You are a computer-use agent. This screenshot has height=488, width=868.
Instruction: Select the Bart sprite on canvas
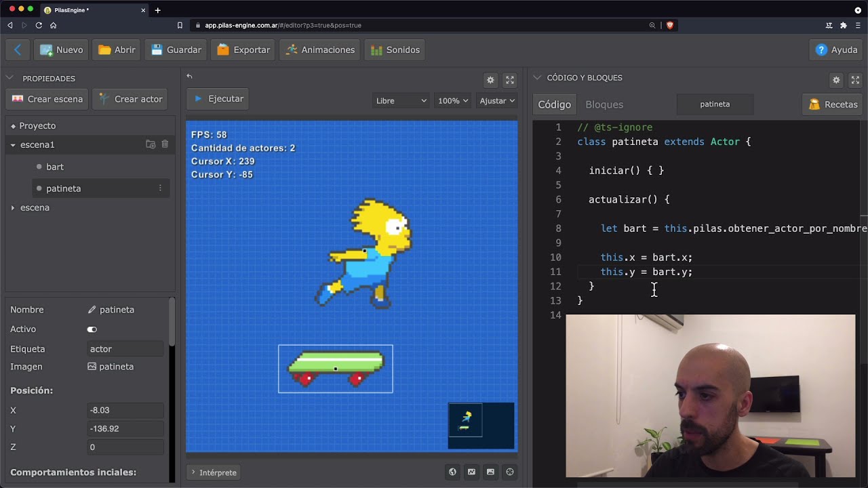[363, 253]
